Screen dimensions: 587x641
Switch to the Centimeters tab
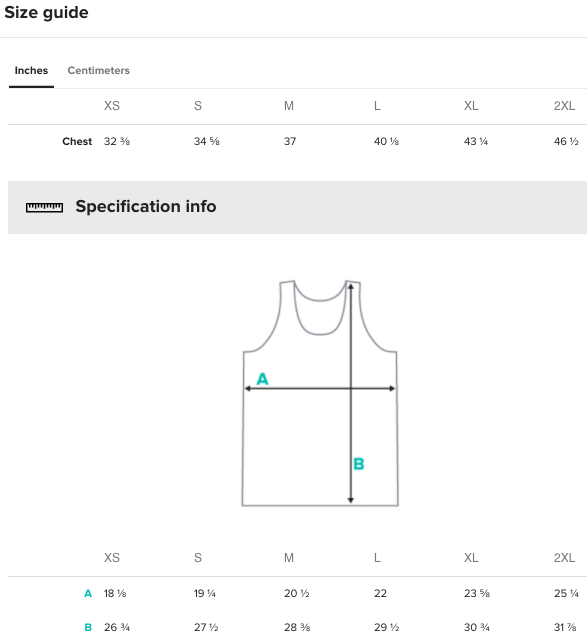[x=99, y=70]
